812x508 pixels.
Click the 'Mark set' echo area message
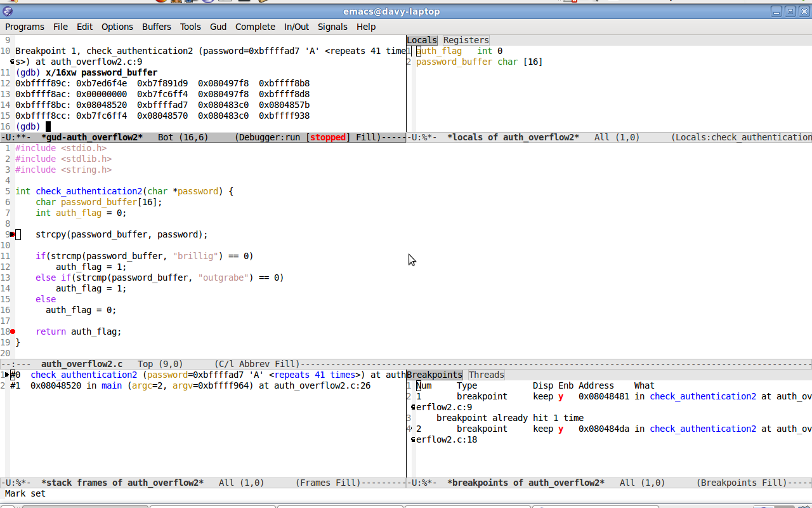pos(25,493)
